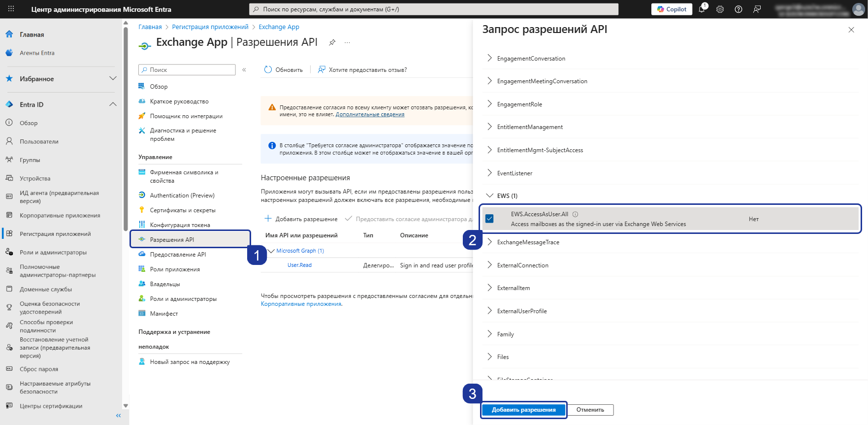Open Сертификаты и секреты menu item
This screenshot has width=868, height=425.
tap(183, 210)
